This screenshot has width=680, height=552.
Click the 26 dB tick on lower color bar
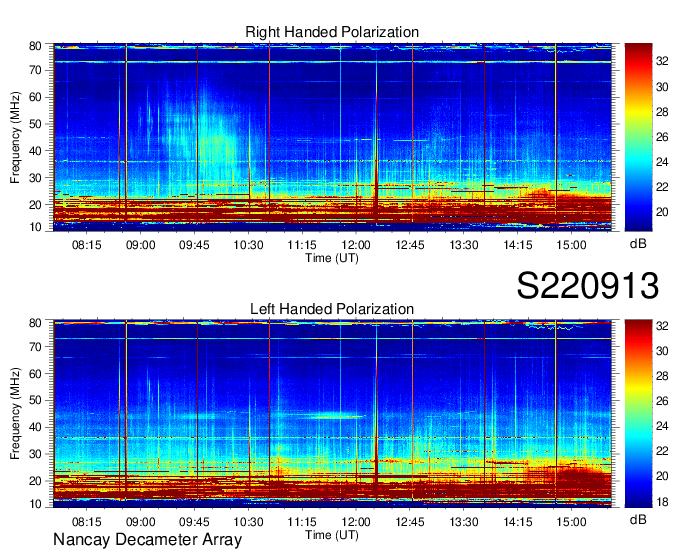[662, 401]
